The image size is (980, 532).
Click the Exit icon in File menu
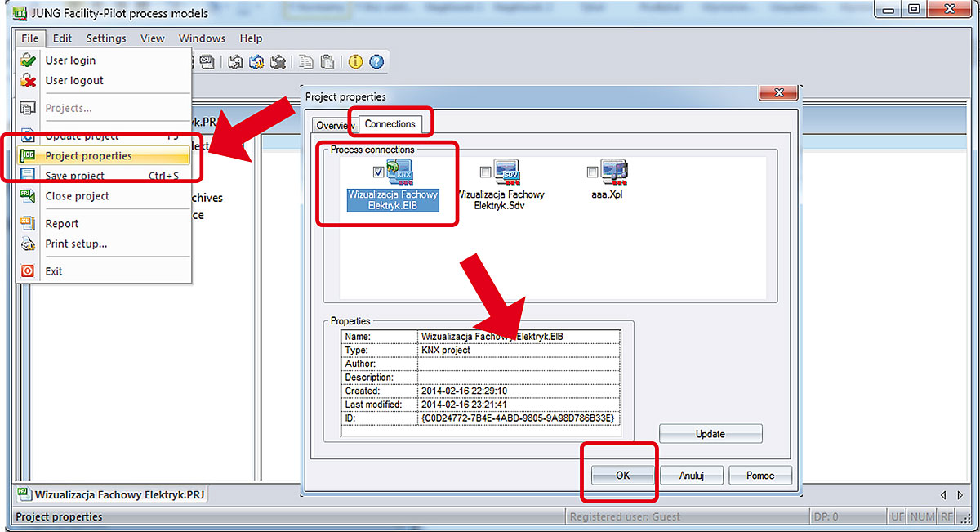point(29,270)
